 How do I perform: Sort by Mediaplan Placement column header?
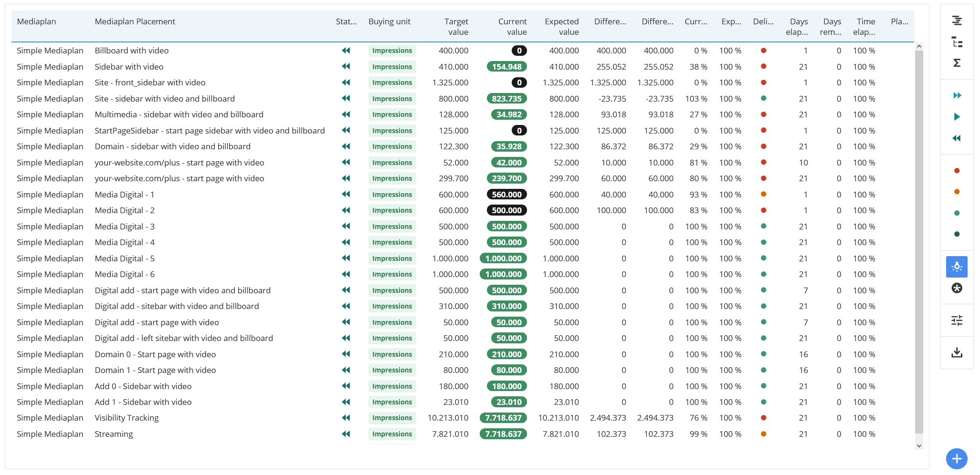pyautogui.click(x=135, y=21)
